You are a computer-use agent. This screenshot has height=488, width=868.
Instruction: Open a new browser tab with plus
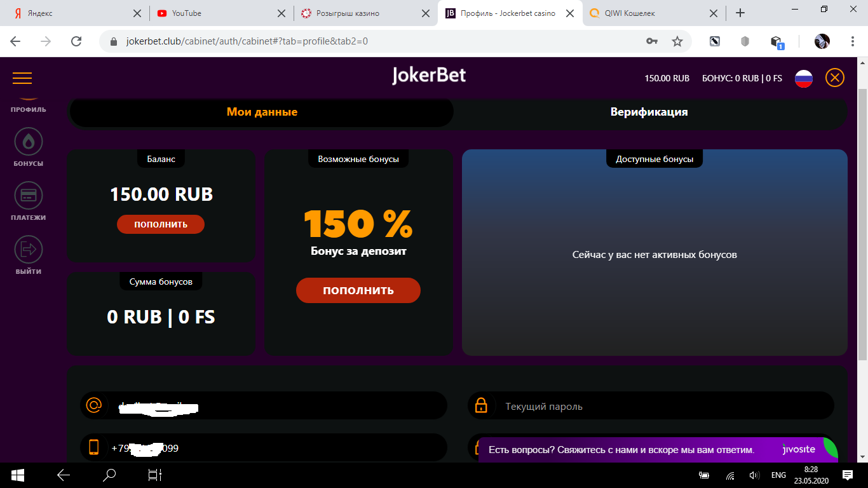click(740, 13)
